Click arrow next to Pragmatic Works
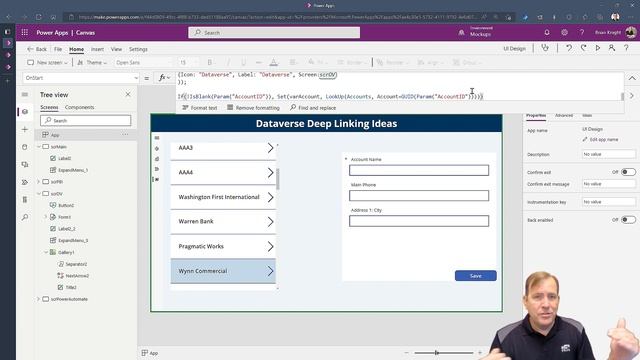This screenshot has height=360, width=640. coord(270,246)
